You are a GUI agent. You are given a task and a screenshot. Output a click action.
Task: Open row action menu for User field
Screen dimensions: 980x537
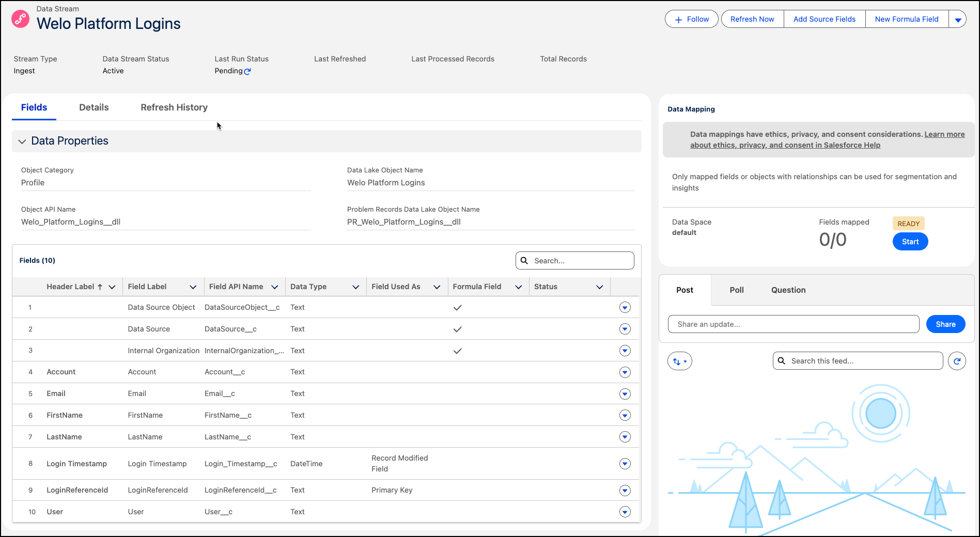point(625,512)
